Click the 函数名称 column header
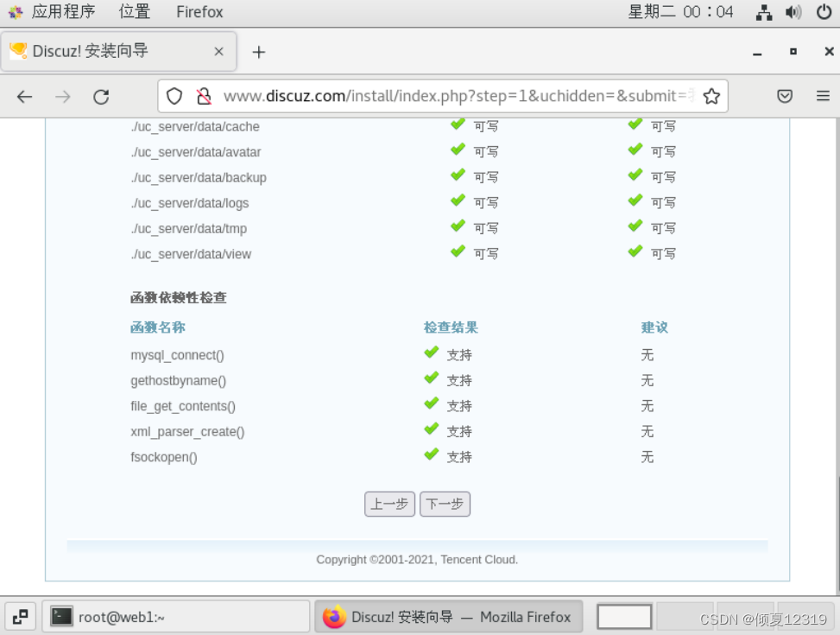 (x=158, y=327)
